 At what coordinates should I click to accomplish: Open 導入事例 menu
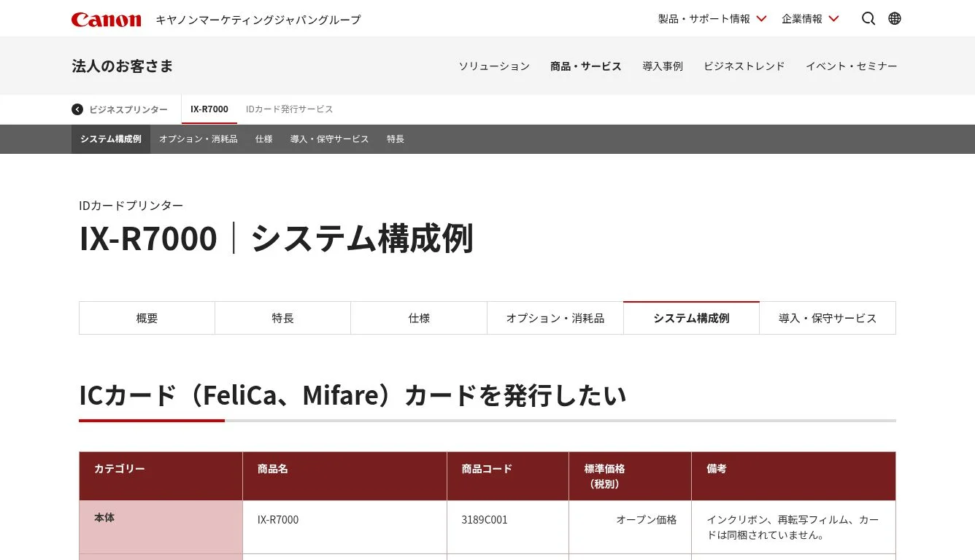tap(663, 66)
